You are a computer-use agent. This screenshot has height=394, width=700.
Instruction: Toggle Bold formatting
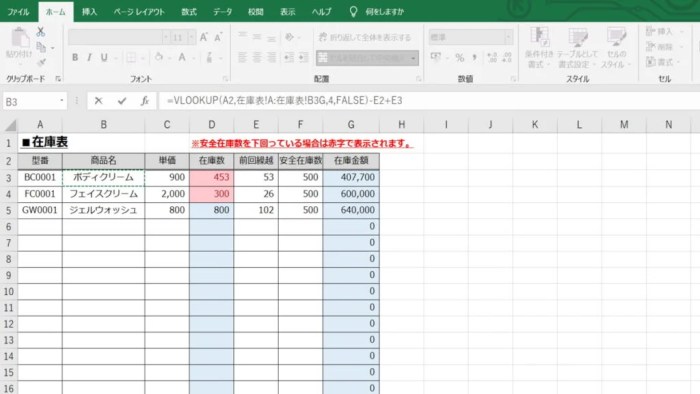[75, 58]
